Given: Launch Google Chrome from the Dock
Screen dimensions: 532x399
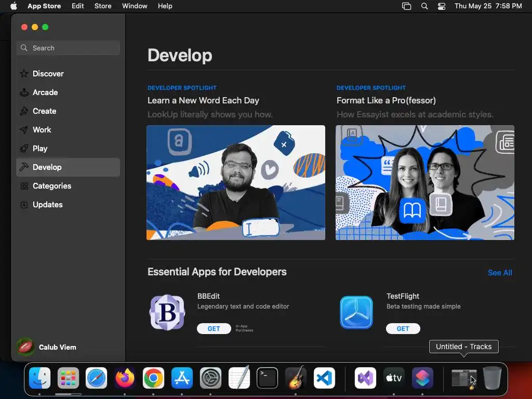Looking at the screenshot, I should click(153, 378).
